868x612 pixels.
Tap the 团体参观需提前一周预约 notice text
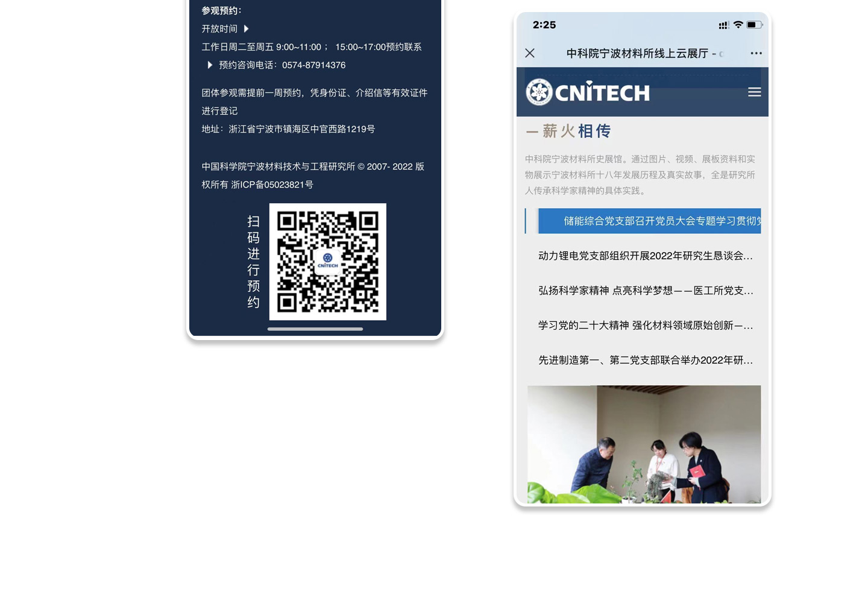[315, 102]
